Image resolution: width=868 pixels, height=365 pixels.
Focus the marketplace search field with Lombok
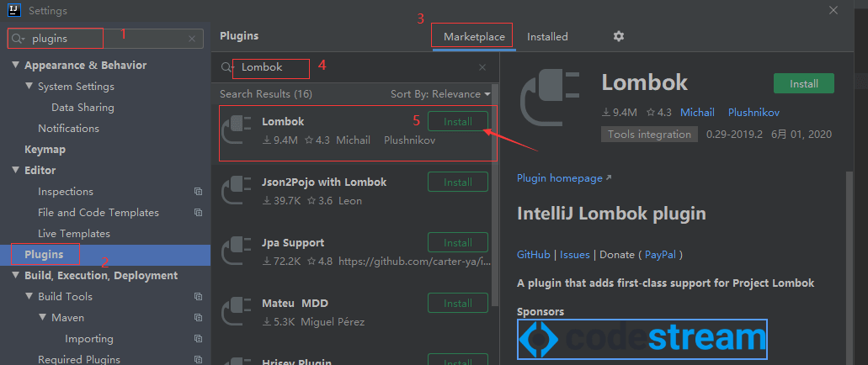(x=354, y=67)
